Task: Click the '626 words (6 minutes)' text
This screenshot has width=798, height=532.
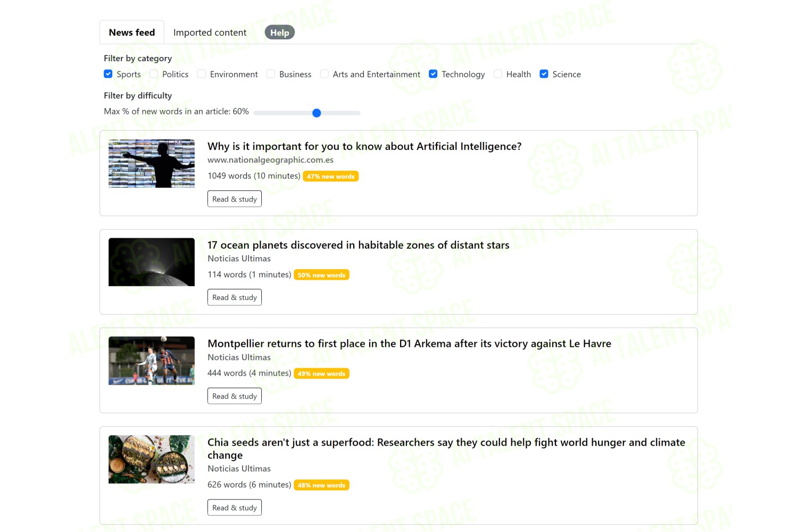Action: coord(250,485)
